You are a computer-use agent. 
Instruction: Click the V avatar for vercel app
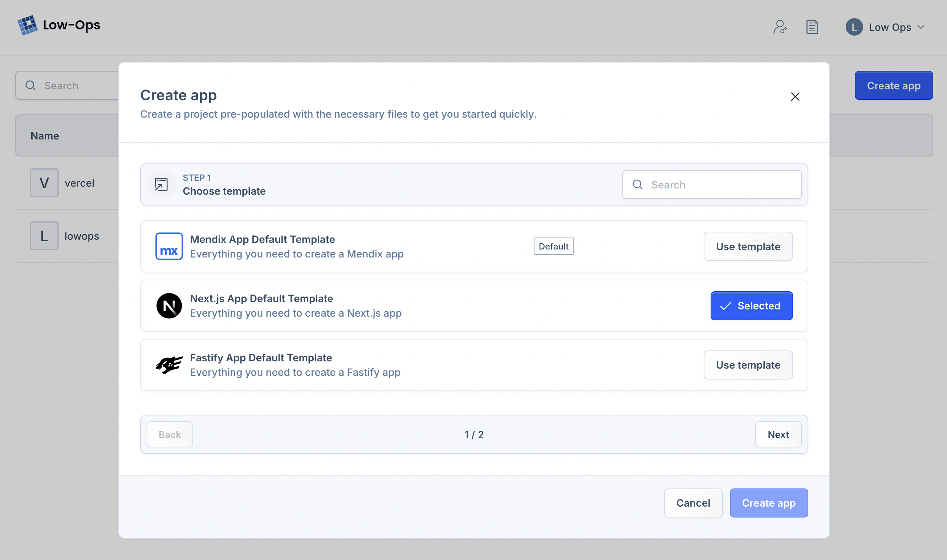[44, 183]
